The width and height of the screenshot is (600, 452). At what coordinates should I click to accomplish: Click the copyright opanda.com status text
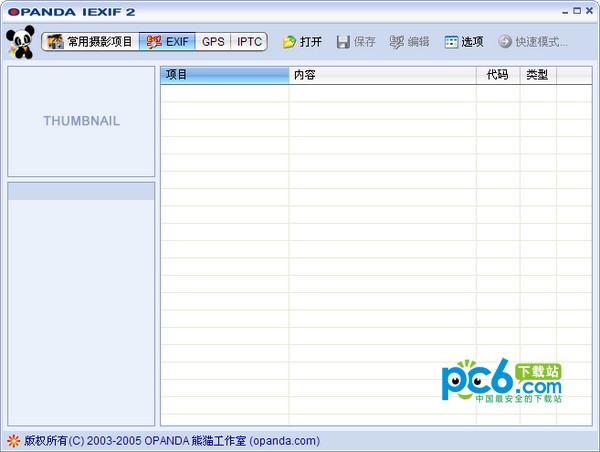point(172,441)
